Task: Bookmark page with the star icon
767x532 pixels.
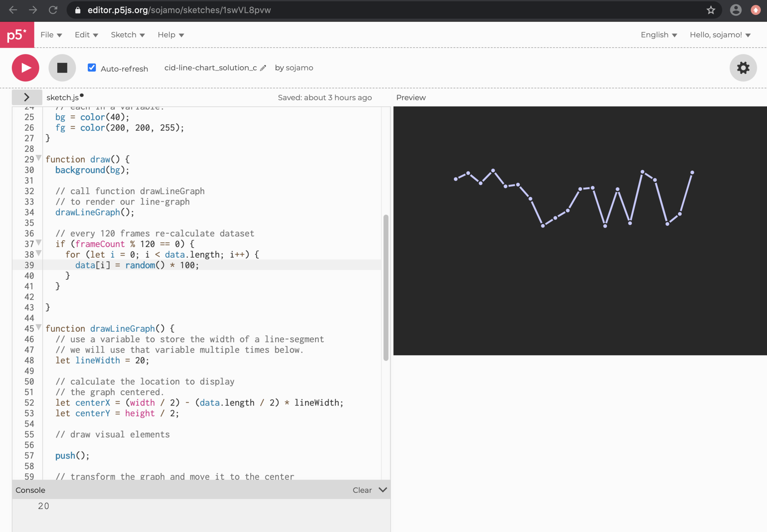Action: pos(711,10)
